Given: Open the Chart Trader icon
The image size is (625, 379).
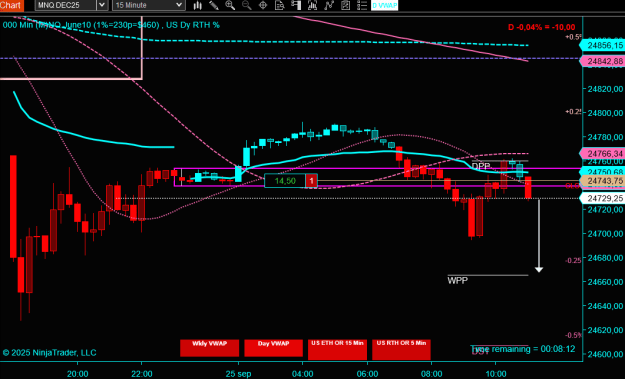Looking at the screenshot, I should (296, 5).
